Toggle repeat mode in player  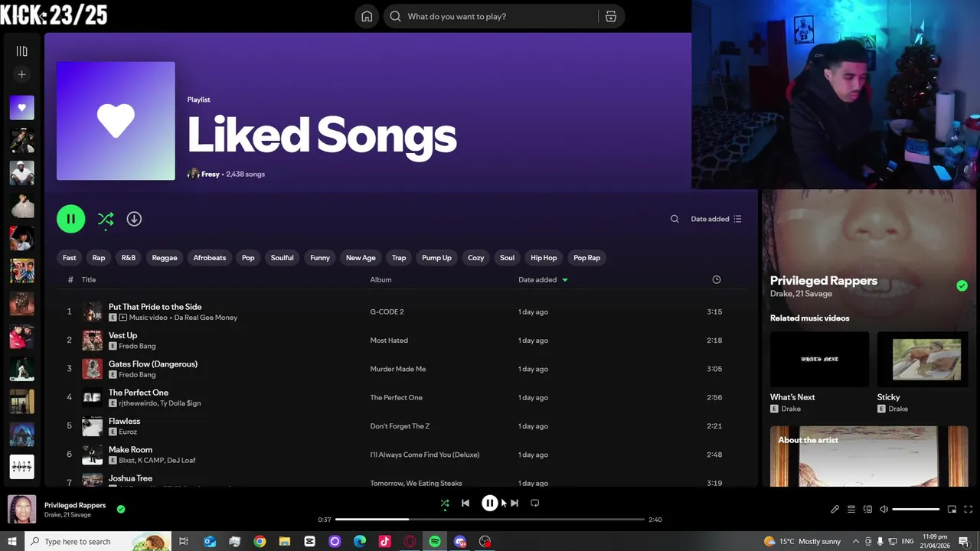pyautogui.click(x=535, y=504)
